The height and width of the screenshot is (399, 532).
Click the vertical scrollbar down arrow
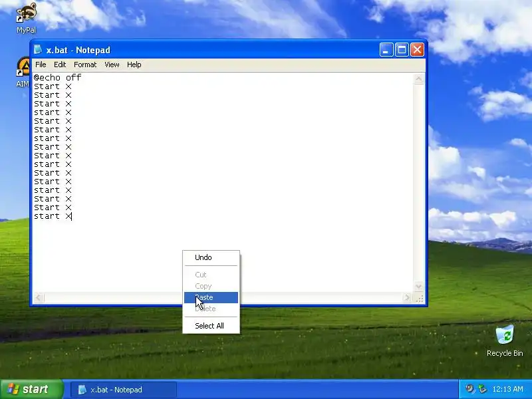coord(419,287)
